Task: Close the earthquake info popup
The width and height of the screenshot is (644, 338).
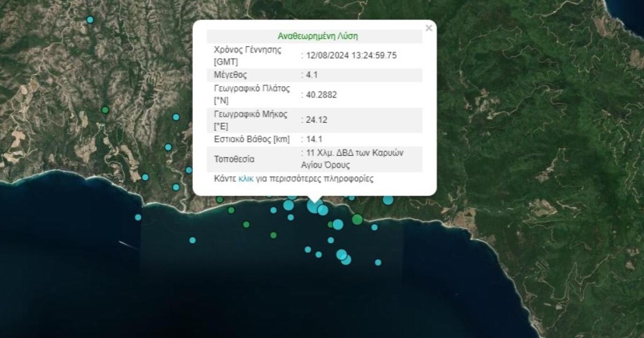Action: coord(428,28)
